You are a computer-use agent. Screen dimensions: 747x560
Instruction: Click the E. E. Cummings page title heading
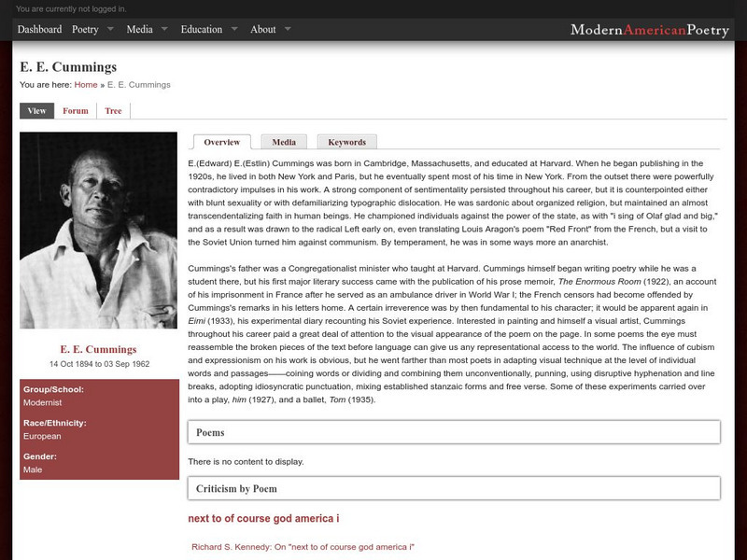point(68,67)
